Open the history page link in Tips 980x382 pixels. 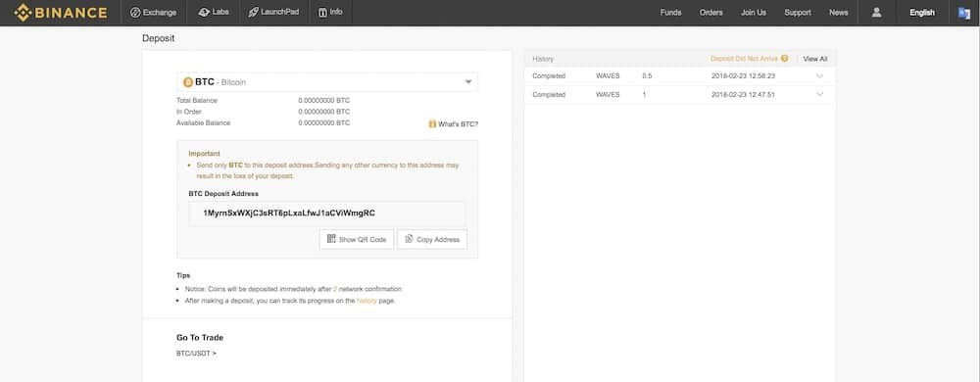click(367, 301)
